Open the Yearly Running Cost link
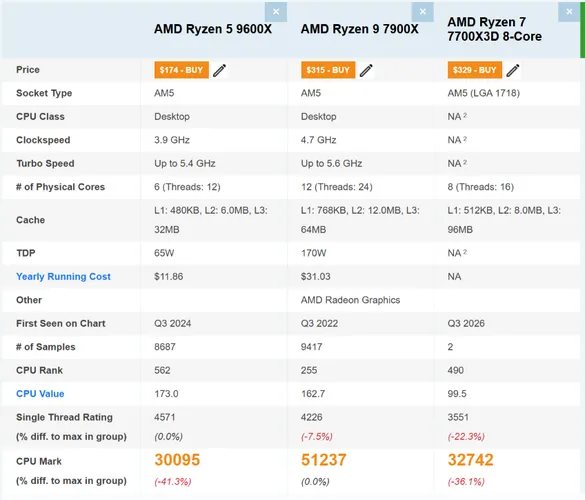Viewport: 585px width, 500px height. coord(63,276)
